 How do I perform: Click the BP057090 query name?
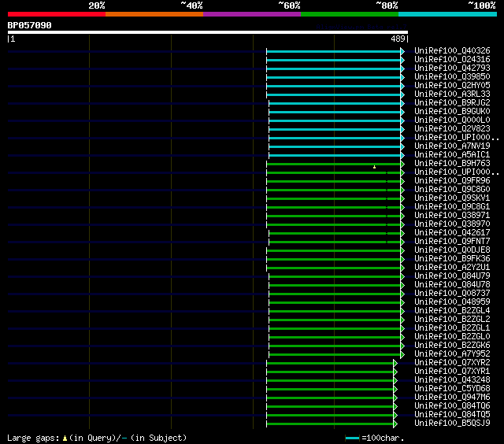pyautogui.click(x=30, y=25)
